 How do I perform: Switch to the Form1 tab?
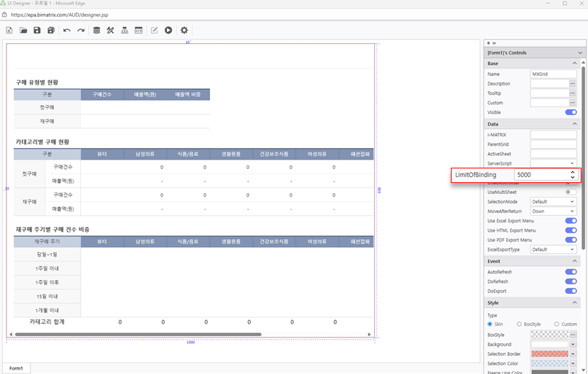point(16,368)
